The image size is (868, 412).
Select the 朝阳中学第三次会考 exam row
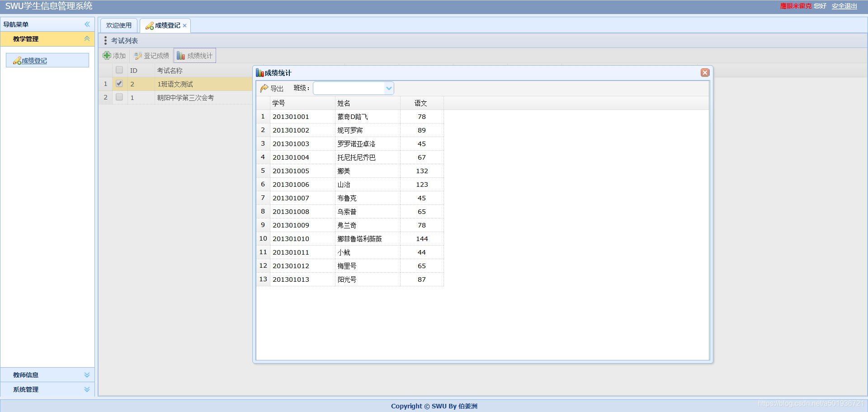[x=175, y=98]
